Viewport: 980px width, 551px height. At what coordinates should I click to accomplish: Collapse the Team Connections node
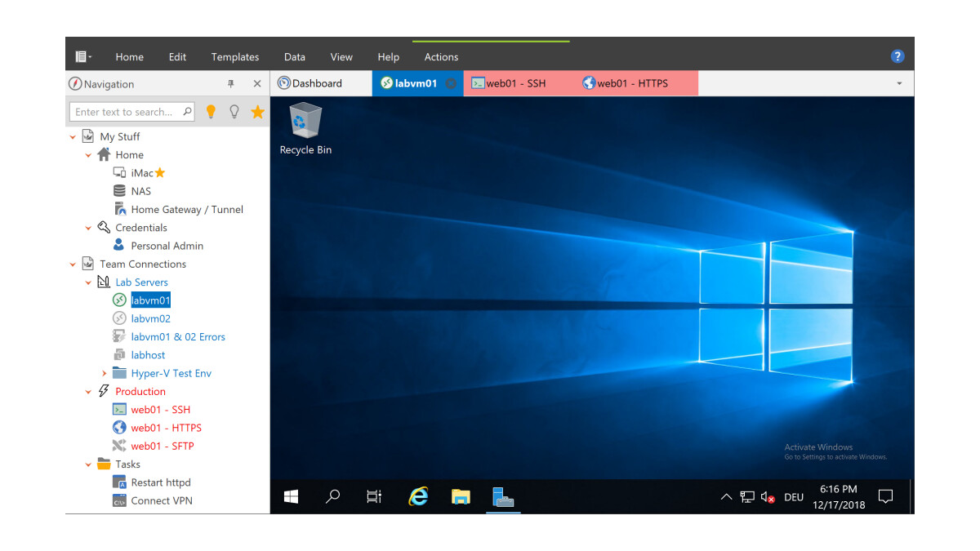(x=73, y=264)
